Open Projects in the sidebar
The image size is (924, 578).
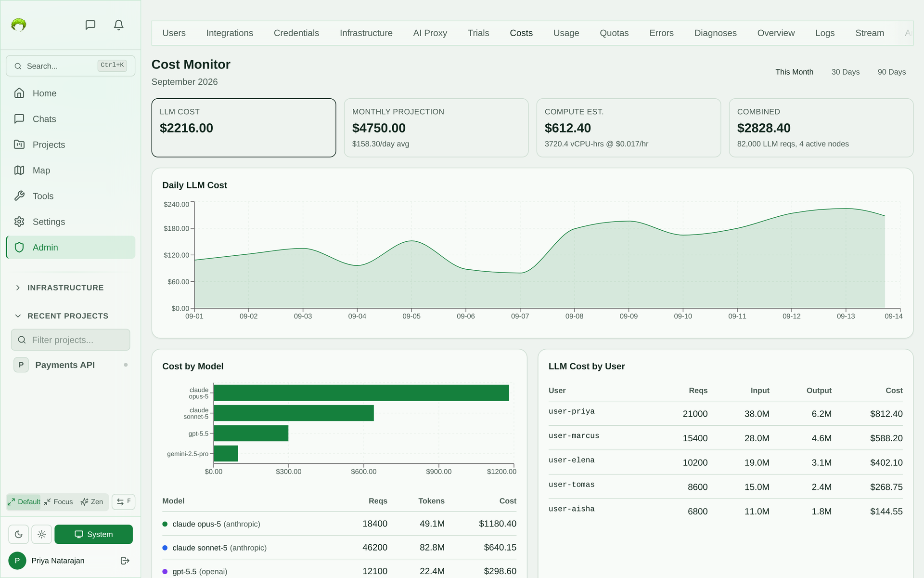coord(70,144)
